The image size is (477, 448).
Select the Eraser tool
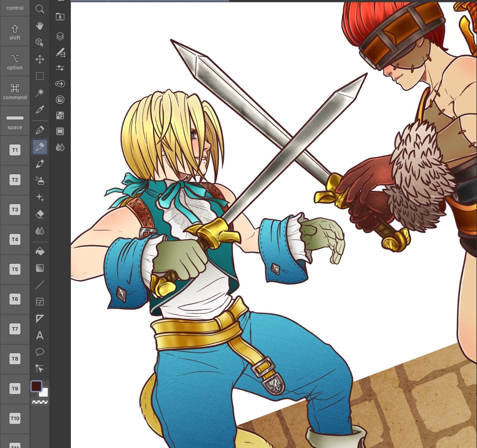click(40, 214)
